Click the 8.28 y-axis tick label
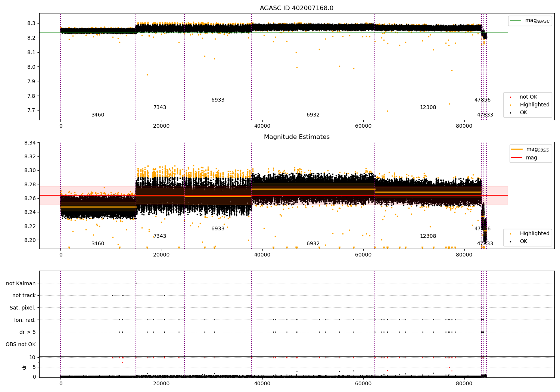 pos(30,184)
